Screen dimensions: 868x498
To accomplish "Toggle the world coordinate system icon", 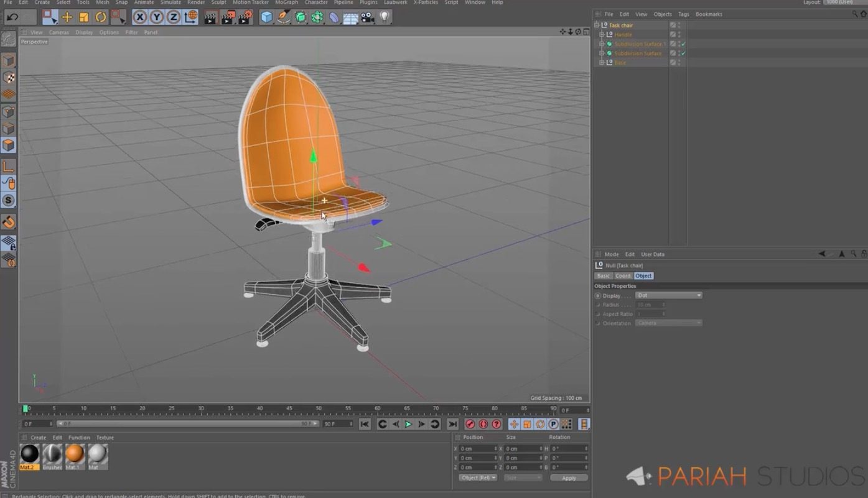I will click(191, 17).
